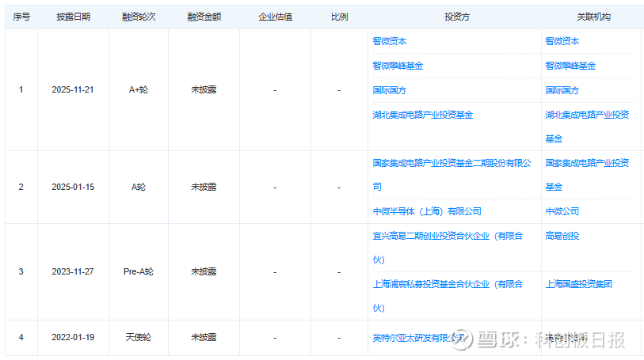This screenshot has width=644, height=360.
Task: Select the date 2023-11-27
Action: pos(73,271)
